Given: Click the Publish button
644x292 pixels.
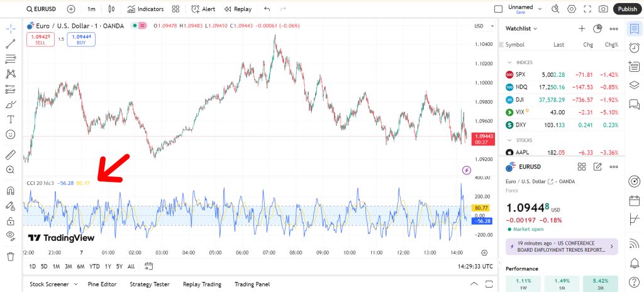Looking at the screenshot, I should pyautogui.click(x=627, y=9).
